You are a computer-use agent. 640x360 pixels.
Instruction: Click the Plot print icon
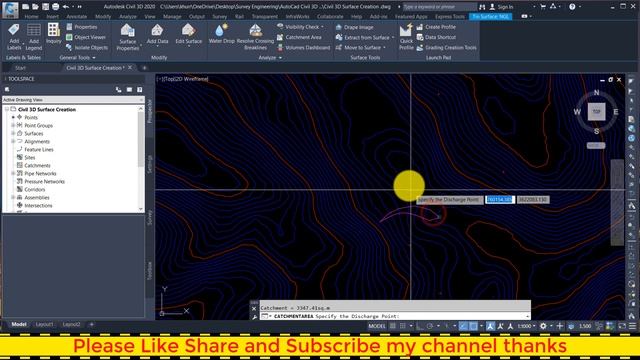[56, 7]
